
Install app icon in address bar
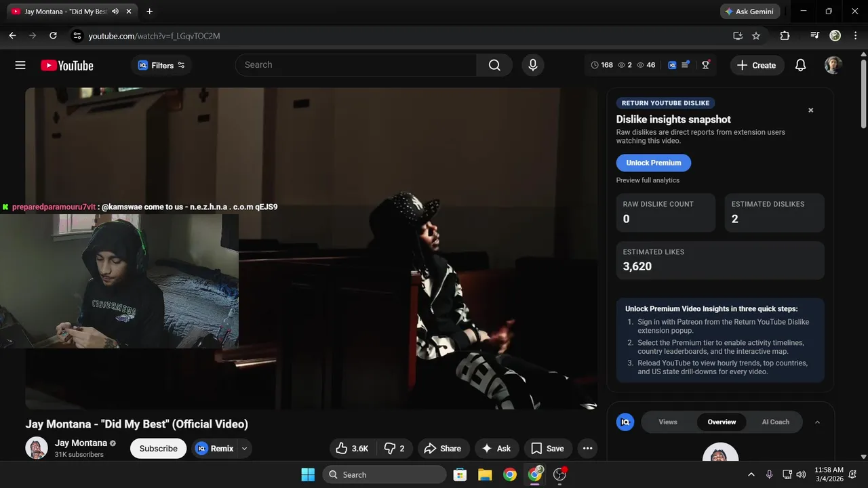(x=738, y=35)
